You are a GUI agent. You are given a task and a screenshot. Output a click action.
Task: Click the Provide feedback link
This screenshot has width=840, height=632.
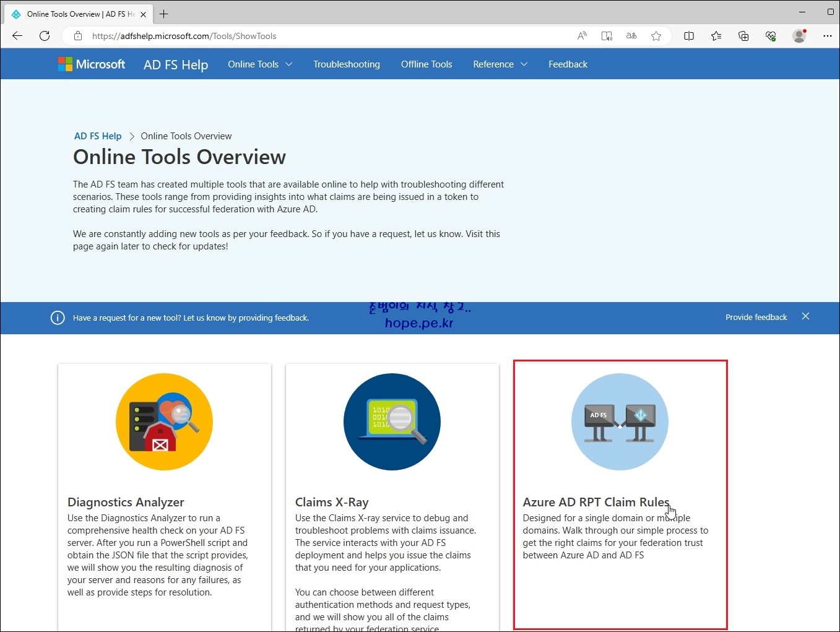point(756,317)
